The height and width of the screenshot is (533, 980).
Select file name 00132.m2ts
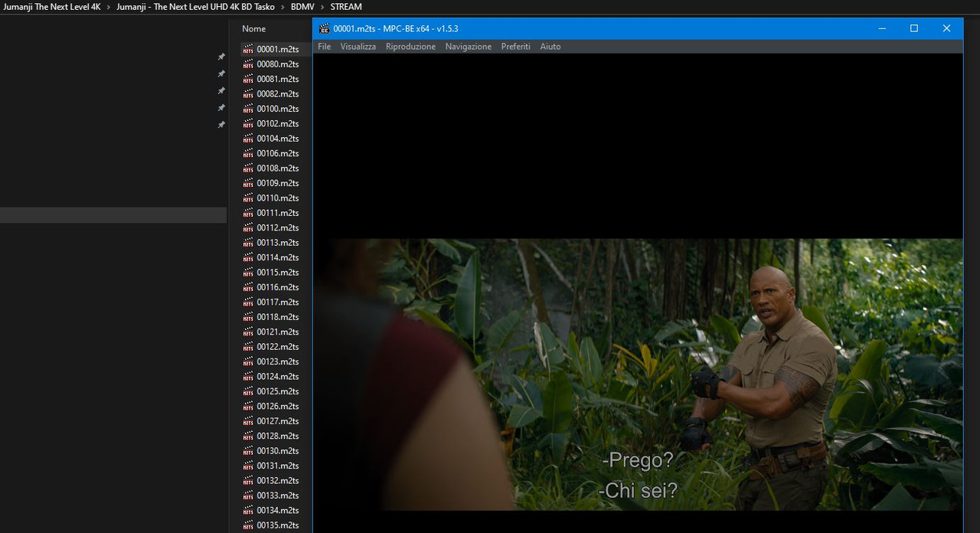[x=278, y=481]
